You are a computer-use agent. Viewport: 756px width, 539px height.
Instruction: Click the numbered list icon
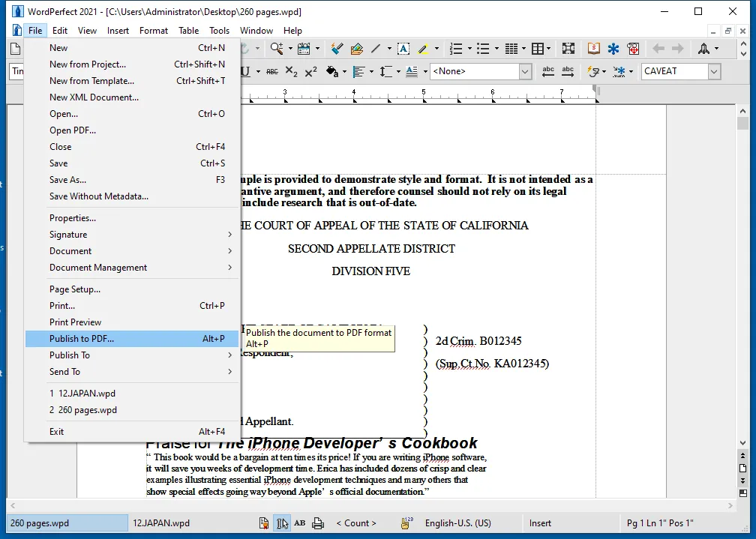click(x=456, y=48)
